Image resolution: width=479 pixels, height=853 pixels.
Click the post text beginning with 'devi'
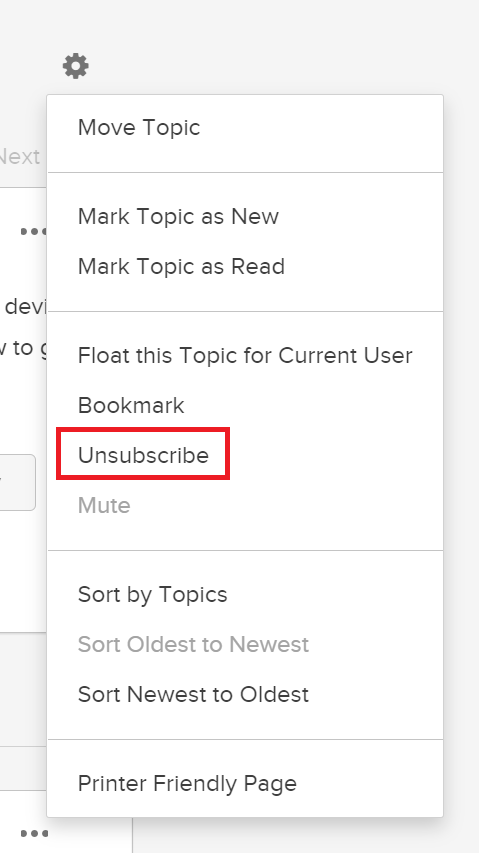pyautogui.click(x=25, y=307)
